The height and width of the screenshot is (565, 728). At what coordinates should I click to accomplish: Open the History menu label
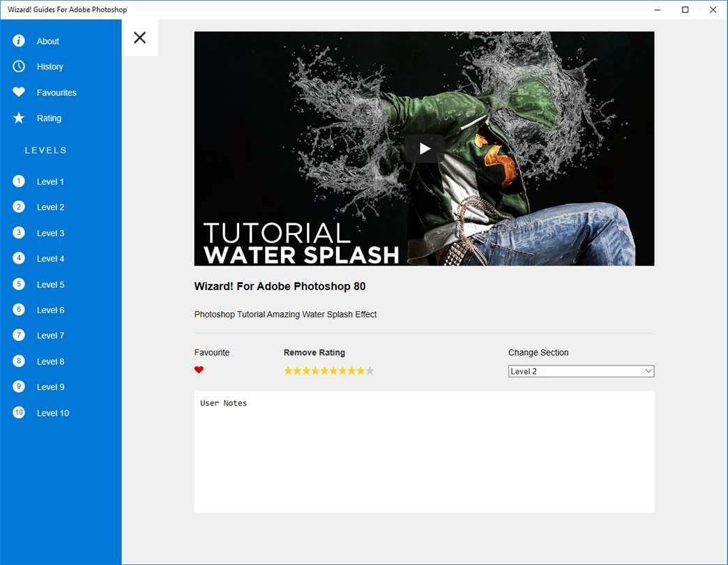50,67
